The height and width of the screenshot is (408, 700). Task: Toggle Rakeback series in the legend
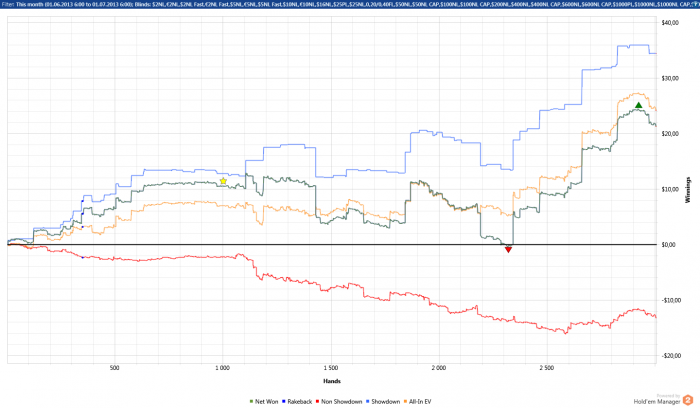tap(297, 402)
